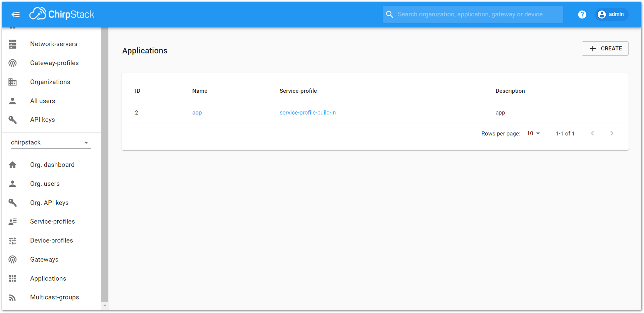Expand the chirpstack organization dropdown
This screenshot has width=644, height=313.
[x=51, y=143]
